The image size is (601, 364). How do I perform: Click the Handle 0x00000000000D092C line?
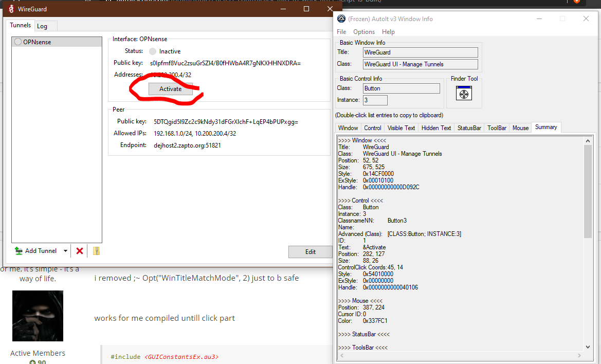click(x=379, y=187)
